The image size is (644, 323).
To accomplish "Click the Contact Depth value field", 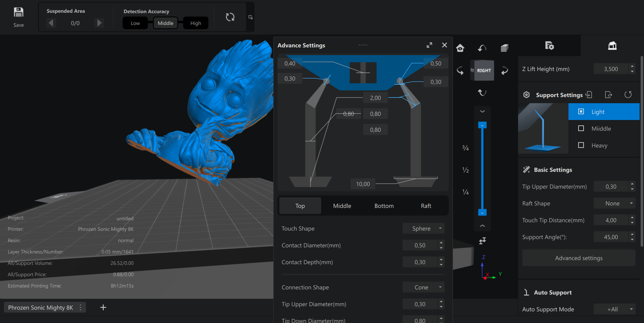I will [420, 262].
